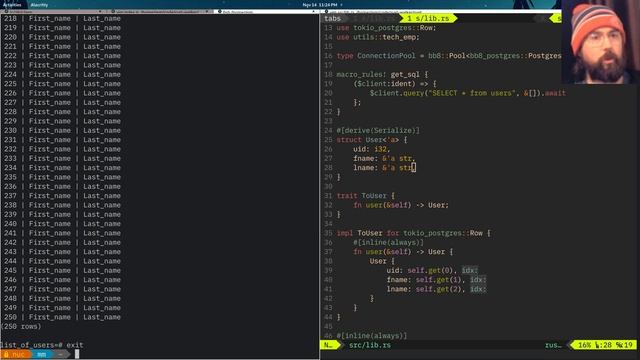Click the '16%' line position indicator in vim statusline
640x360 pixels.
click(584, 345)
